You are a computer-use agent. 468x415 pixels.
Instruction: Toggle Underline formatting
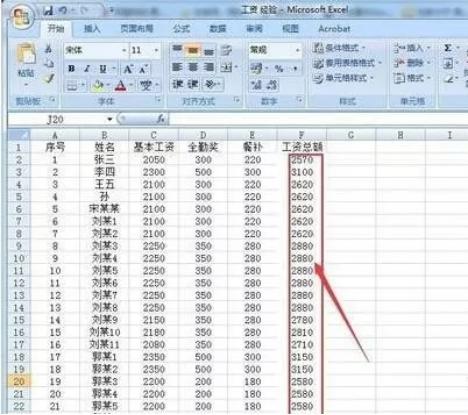pyautogui.click(x=103, y=69)
